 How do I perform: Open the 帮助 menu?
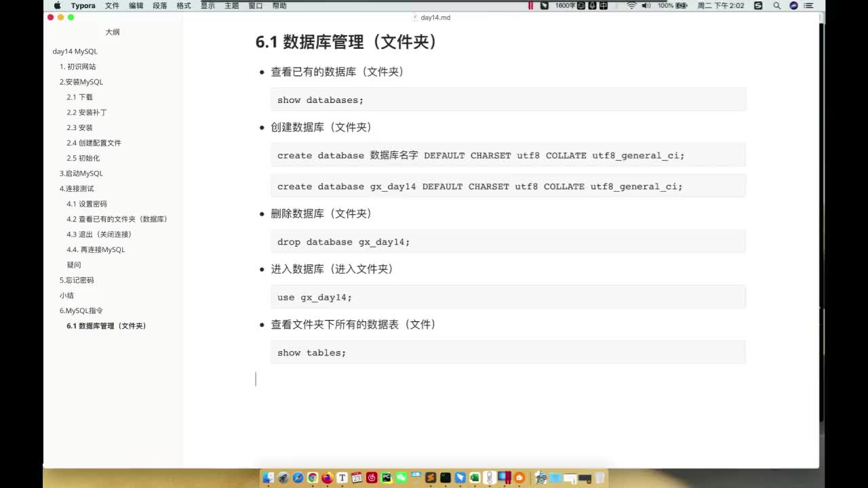click(279, 5)
